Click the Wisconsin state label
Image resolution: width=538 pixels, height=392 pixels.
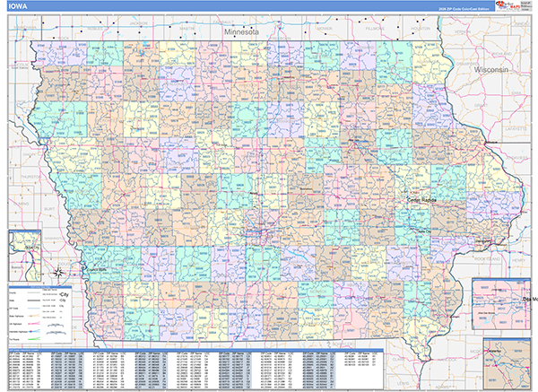(491, 70)
